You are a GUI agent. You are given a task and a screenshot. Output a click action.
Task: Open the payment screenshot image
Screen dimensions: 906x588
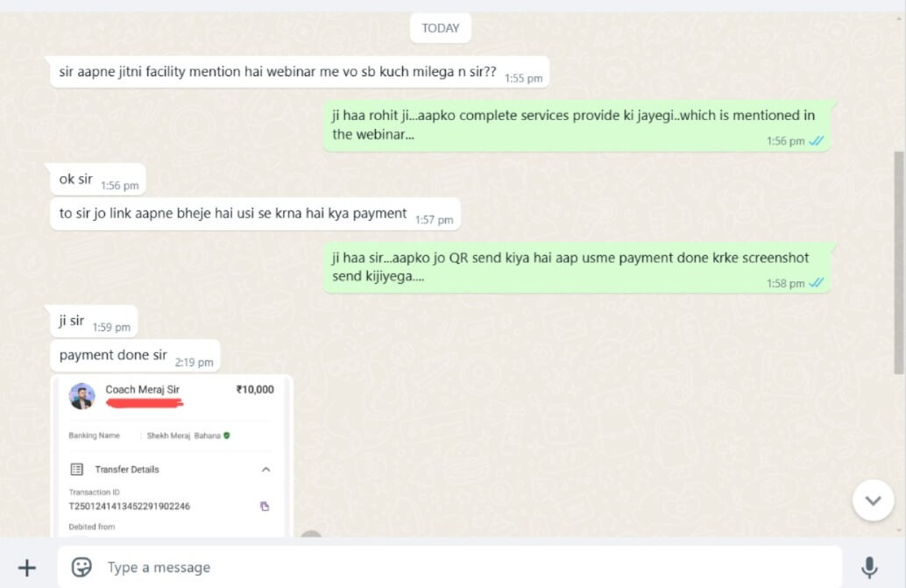click(173, 457)
